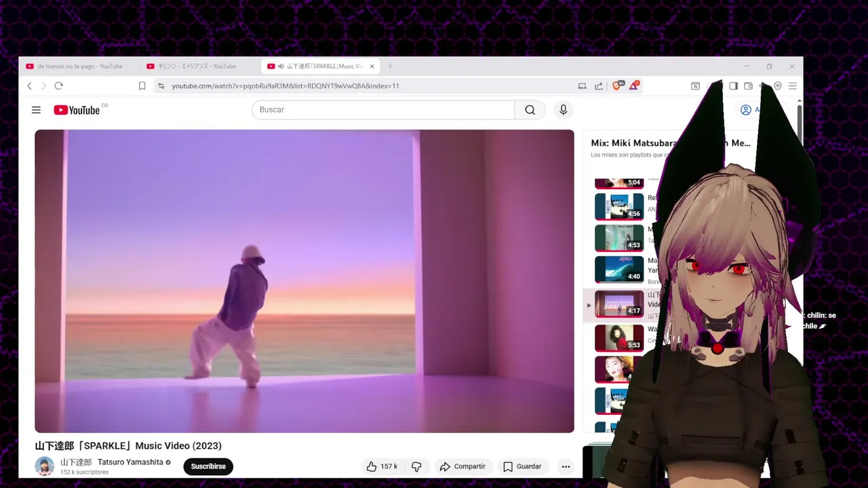Click the forward navigation arrow
The height and width of the screenshot is (488, 868).
(x=43, y=86)
